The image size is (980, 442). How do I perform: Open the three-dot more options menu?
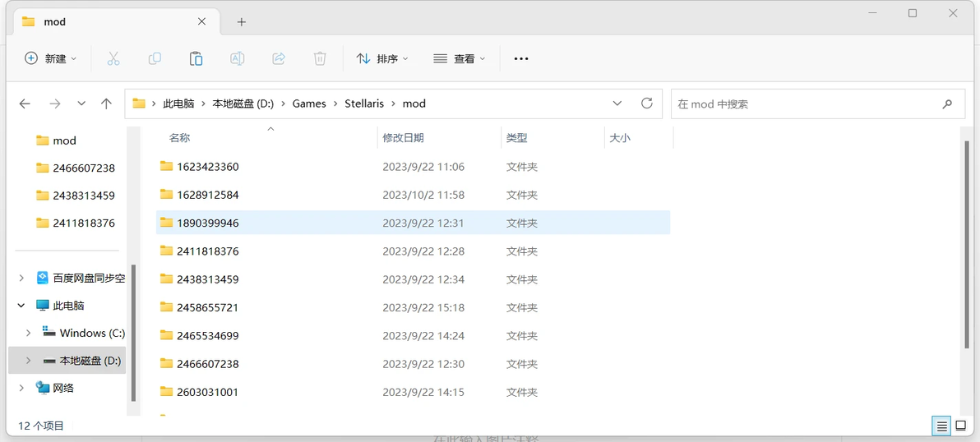pos(521,58)
